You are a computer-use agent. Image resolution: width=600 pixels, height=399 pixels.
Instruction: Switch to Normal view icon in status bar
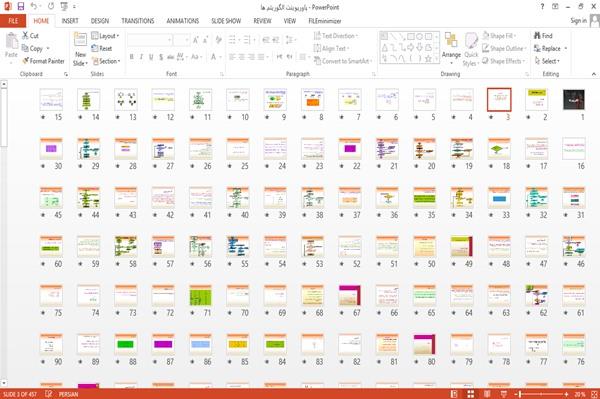[x=454, y=394]
